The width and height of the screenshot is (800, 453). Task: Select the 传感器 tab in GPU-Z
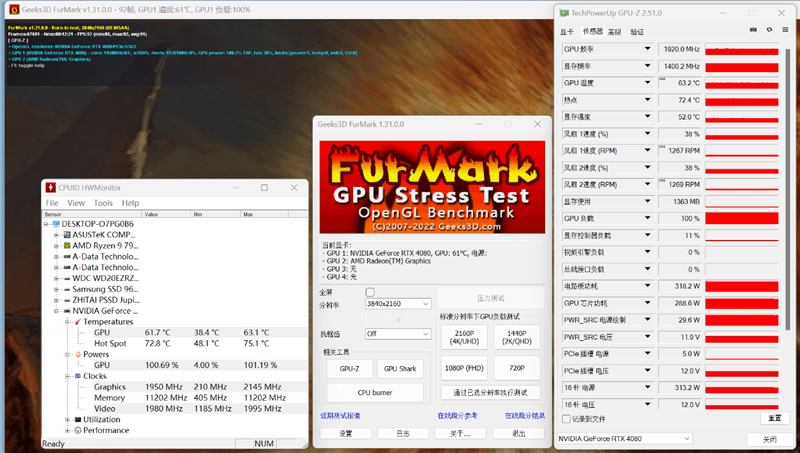click(x=592, y=32)
